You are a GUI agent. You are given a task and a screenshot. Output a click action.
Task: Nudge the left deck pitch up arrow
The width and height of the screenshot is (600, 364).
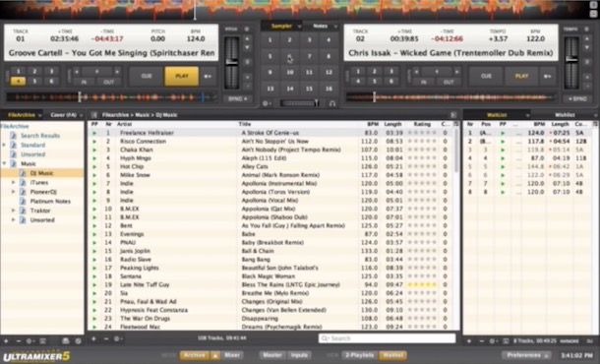click(x=247, y=38)
